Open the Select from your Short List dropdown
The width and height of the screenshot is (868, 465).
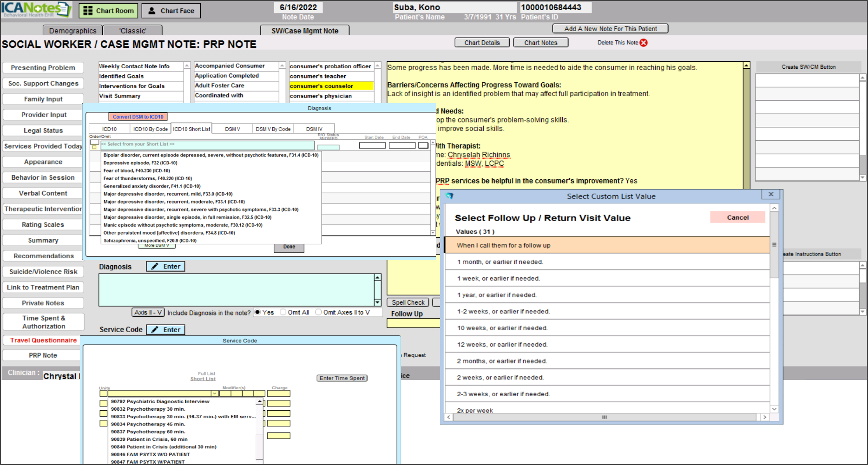pyautogui.click(x=207, y=144)
